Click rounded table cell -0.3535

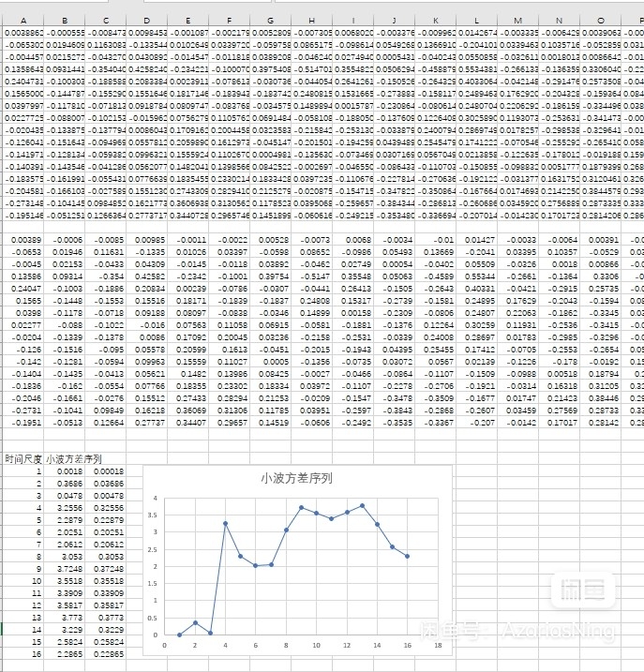[x=394, y=423]
